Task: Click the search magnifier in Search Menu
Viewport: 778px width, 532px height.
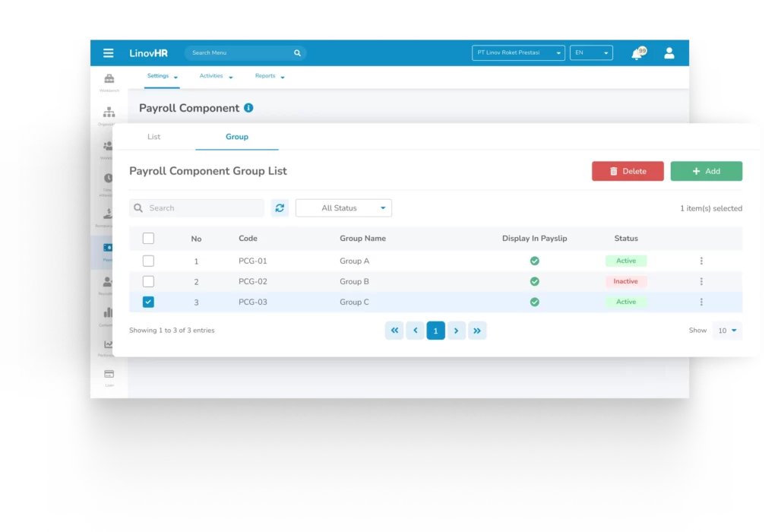Action: point(297,52)
